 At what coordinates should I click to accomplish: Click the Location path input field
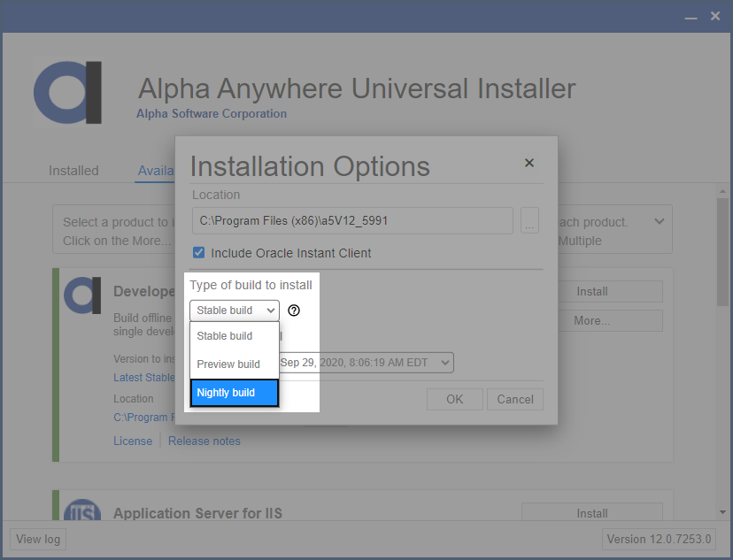pos(352,220)
